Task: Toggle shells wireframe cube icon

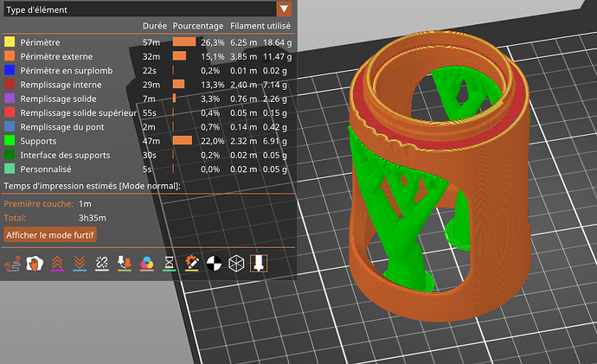Action: click(x=235, y=265)
